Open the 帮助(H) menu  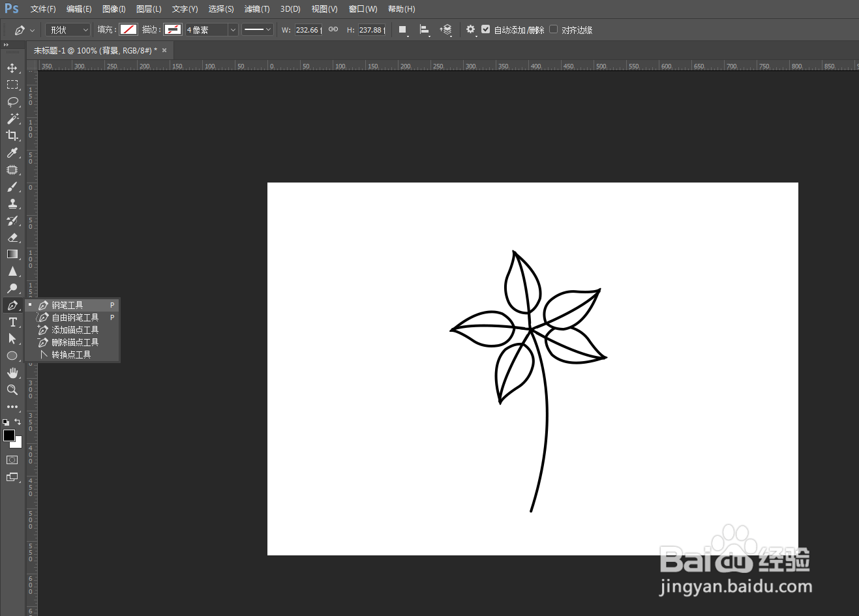(402, 9)
